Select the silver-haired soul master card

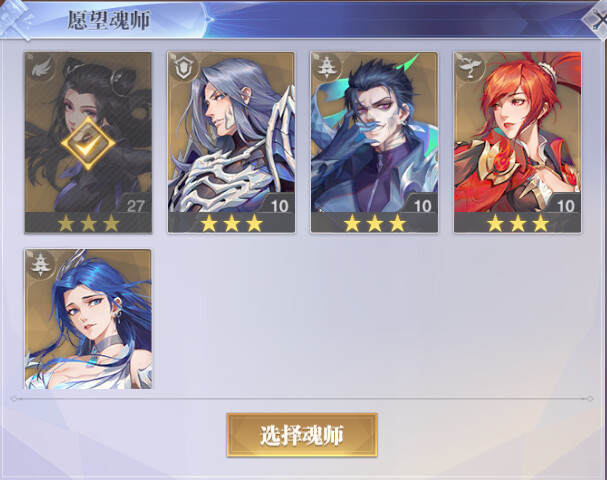tap(231, 142)
